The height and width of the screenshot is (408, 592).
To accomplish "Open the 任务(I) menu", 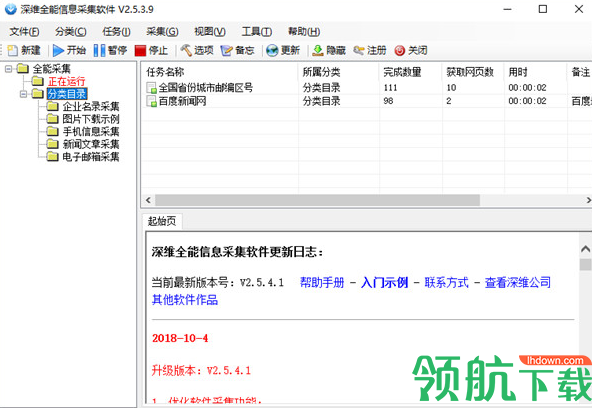I will point(117,32).
